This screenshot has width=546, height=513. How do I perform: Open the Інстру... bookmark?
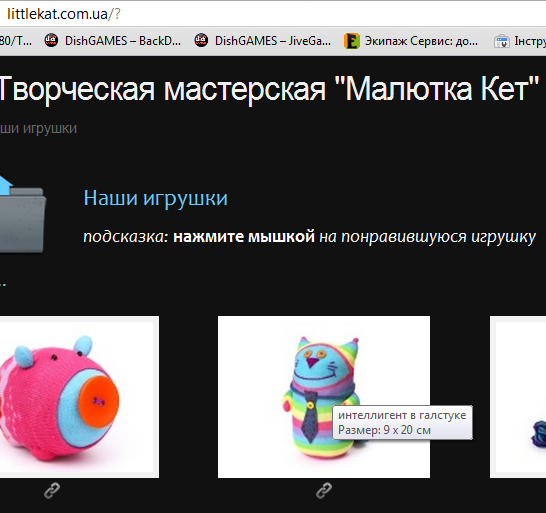520,41
